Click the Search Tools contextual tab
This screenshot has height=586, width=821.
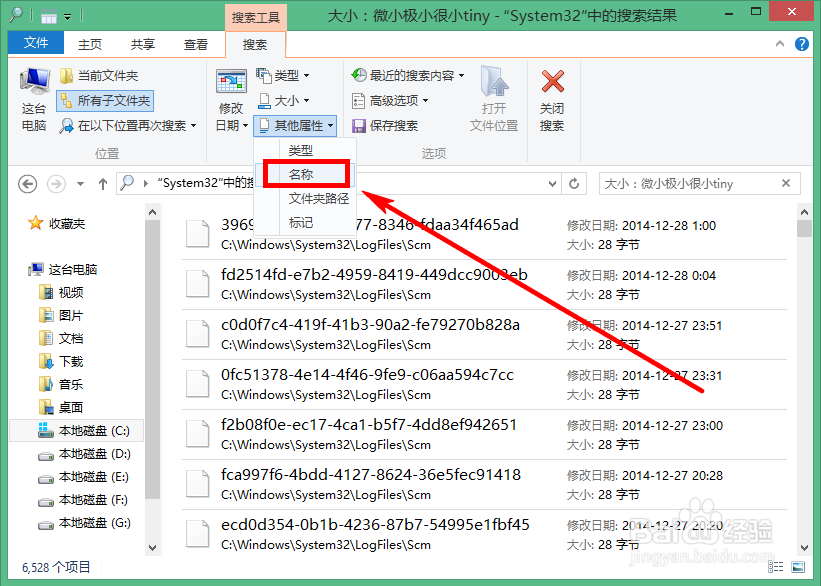[256, 18]
